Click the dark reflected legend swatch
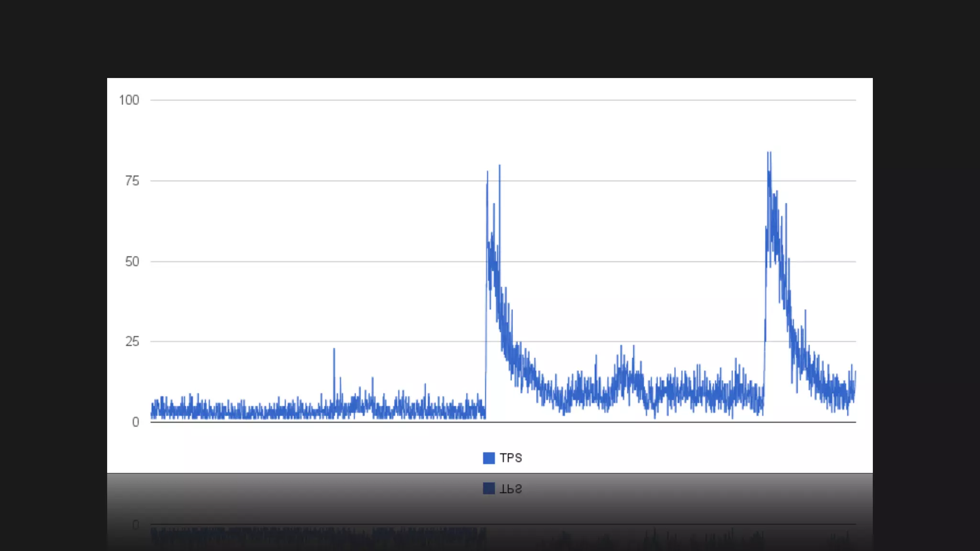The height and width of the screenshot is (551, 980). click(x=489, y=488)
